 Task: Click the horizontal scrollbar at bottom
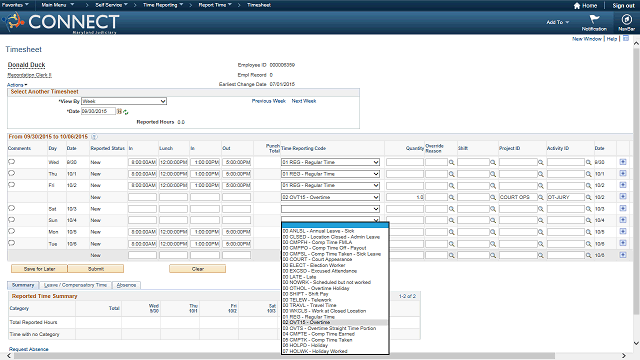point(284,356)
